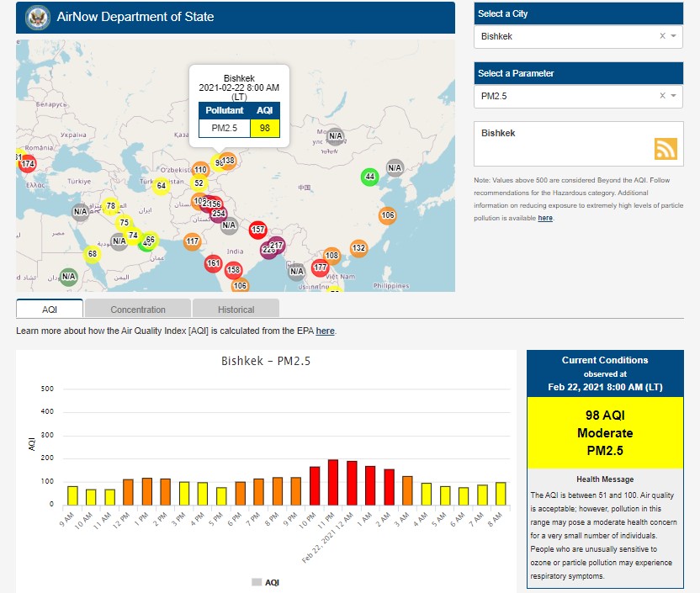Image resolution: width=700 pixels, height=593 pixels.
Task: Clear the Bishkek city selection
Action: click(662, 36)
